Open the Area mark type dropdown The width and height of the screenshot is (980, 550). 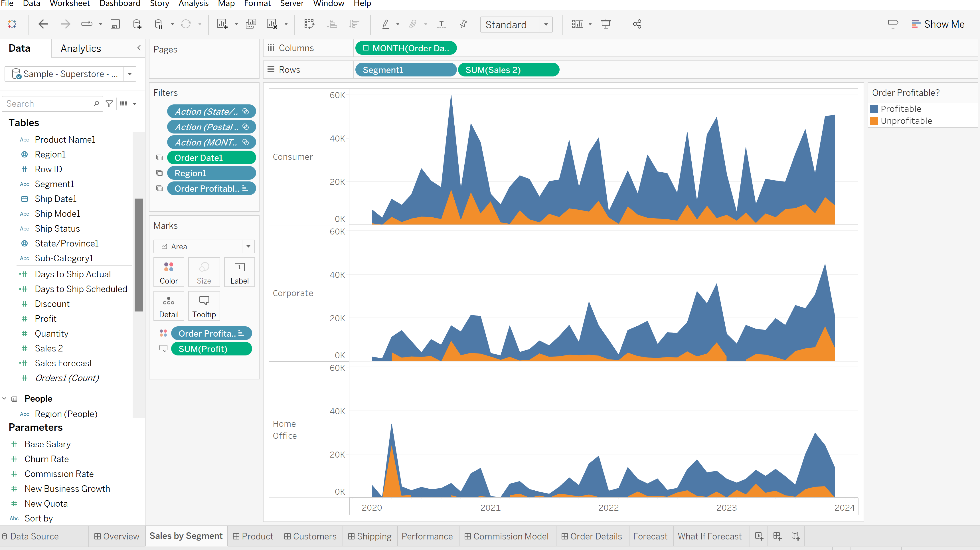[x=248, y=246]
